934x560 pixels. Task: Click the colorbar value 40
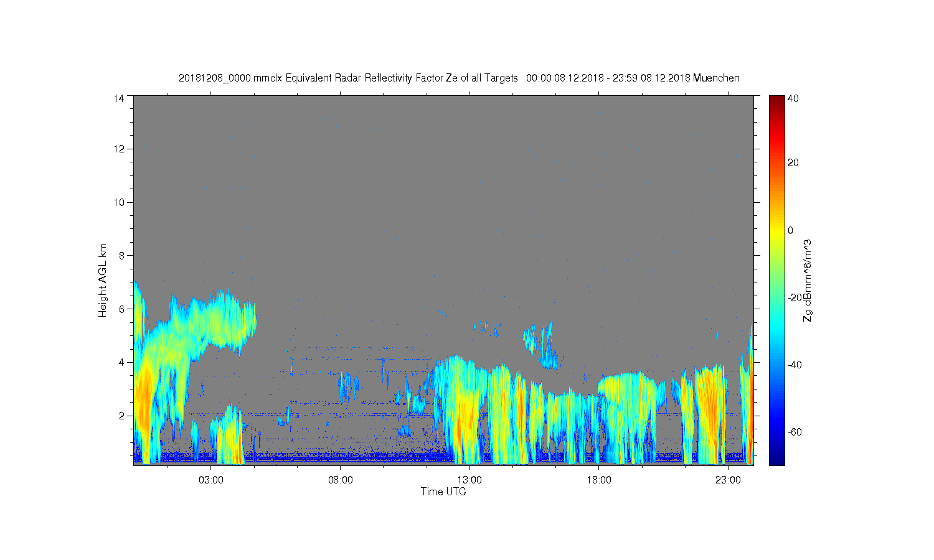793,98
